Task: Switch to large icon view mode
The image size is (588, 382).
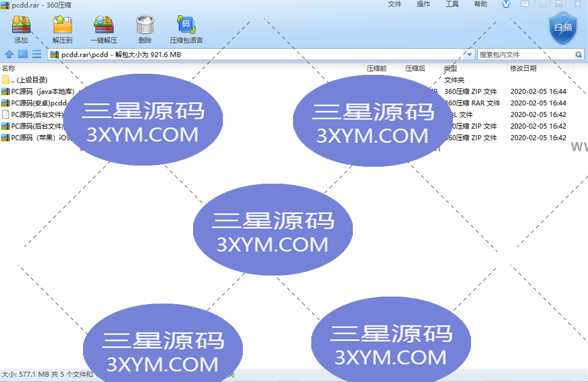Action: [23, 54]
